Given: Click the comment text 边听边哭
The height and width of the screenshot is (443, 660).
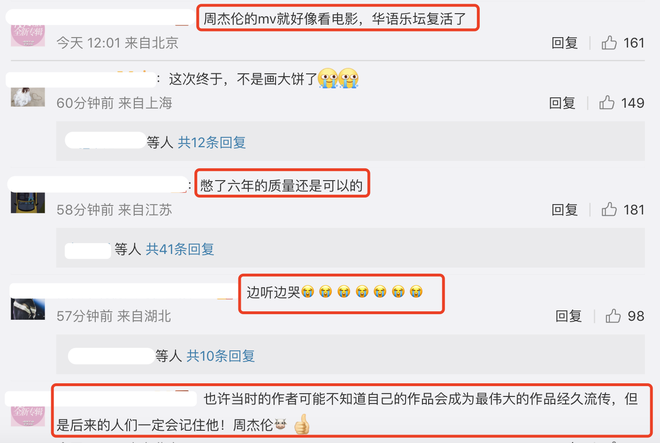Looking at the screenshot, I should point(273,292).
